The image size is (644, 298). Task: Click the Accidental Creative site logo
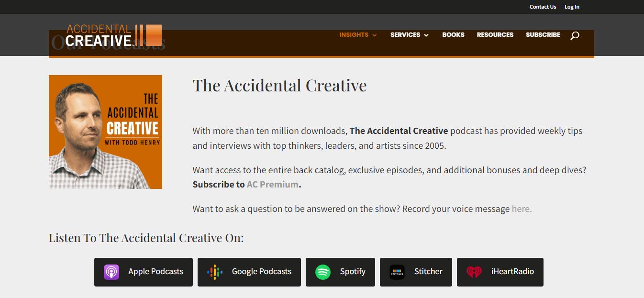coord(113,35)
